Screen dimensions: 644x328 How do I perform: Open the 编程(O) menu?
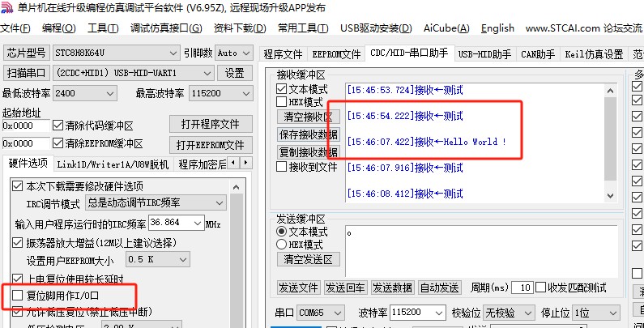click(59, 28)
